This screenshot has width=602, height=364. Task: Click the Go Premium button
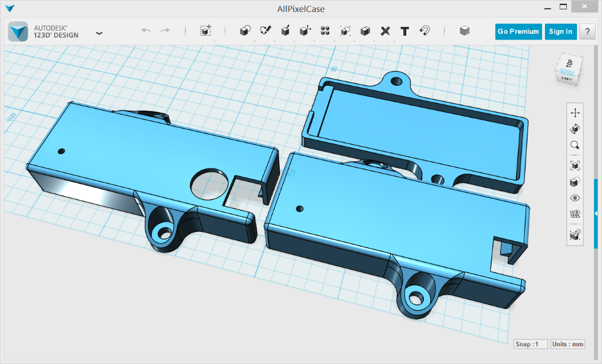518,31
